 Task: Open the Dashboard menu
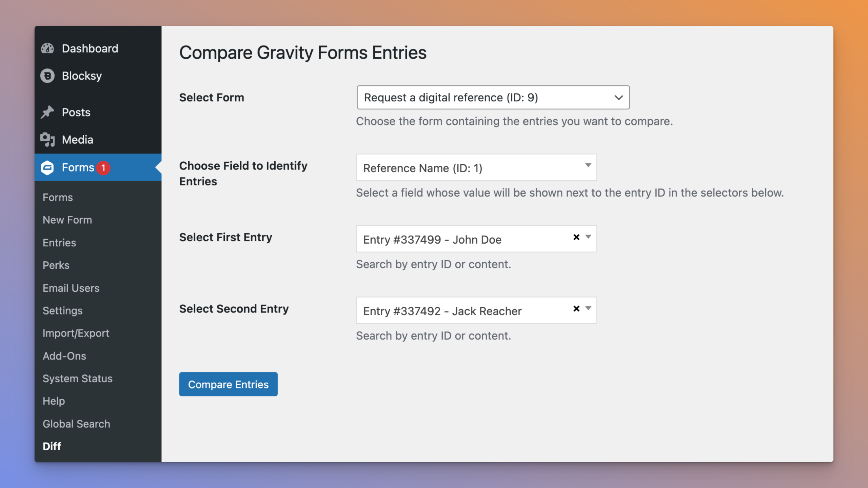pos(98,48)
